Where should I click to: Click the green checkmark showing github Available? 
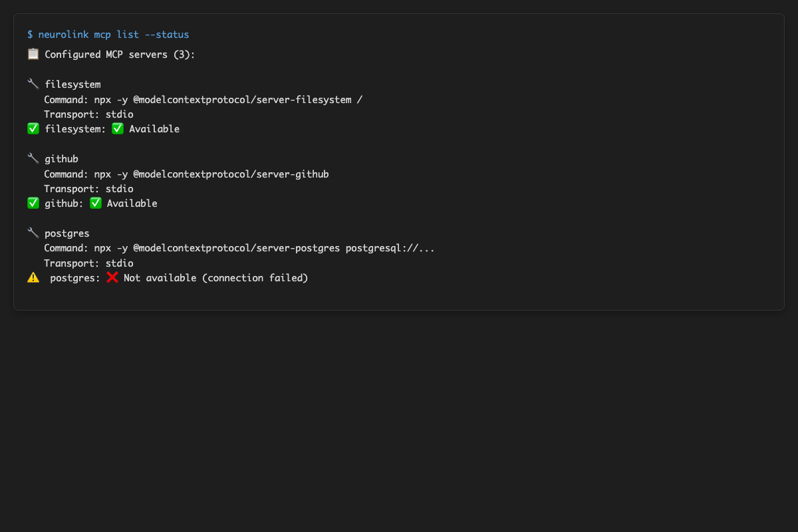pos(95,202)
